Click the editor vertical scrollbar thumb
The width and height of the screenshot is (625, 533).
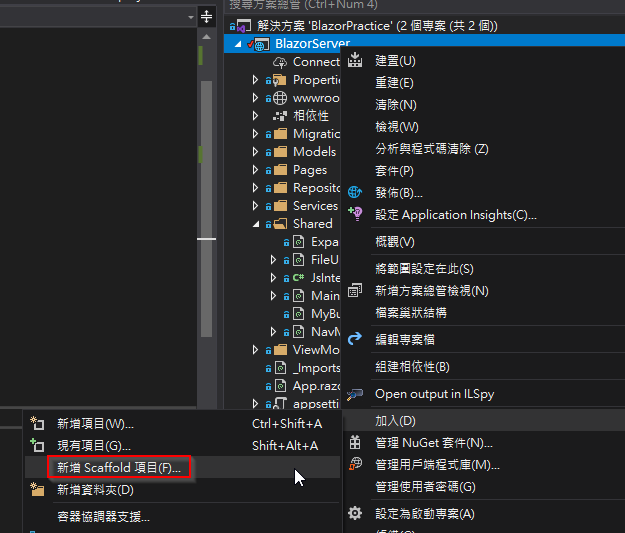tap(206, 209)
